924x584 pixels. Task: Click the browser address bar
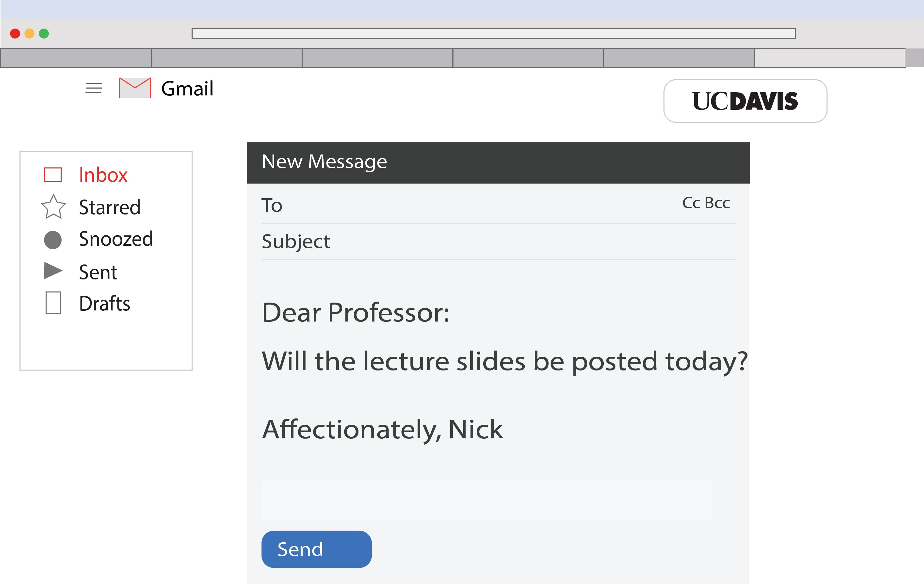click(493, 34)
